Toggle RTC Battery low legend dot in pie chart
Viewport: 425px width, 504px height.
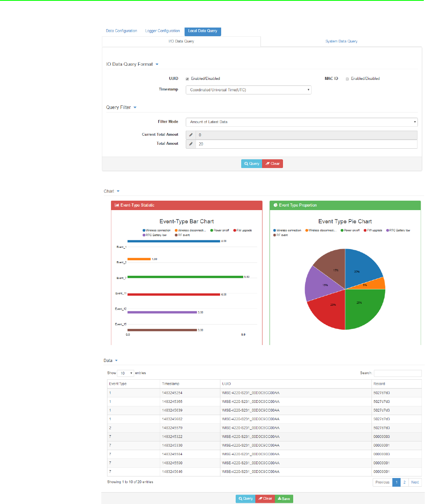click(388, 231)
